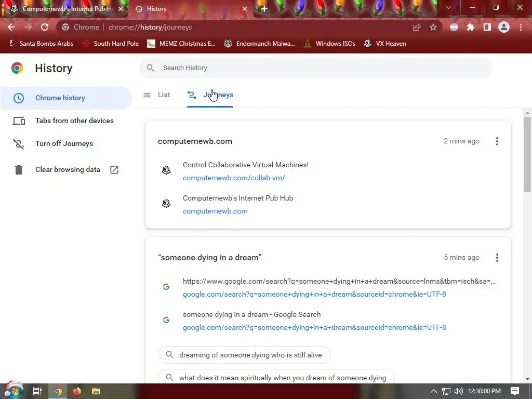Select the Journeys tab
Image resolution: width=532 pixels, height=399 pixels.
coord(210,95)
